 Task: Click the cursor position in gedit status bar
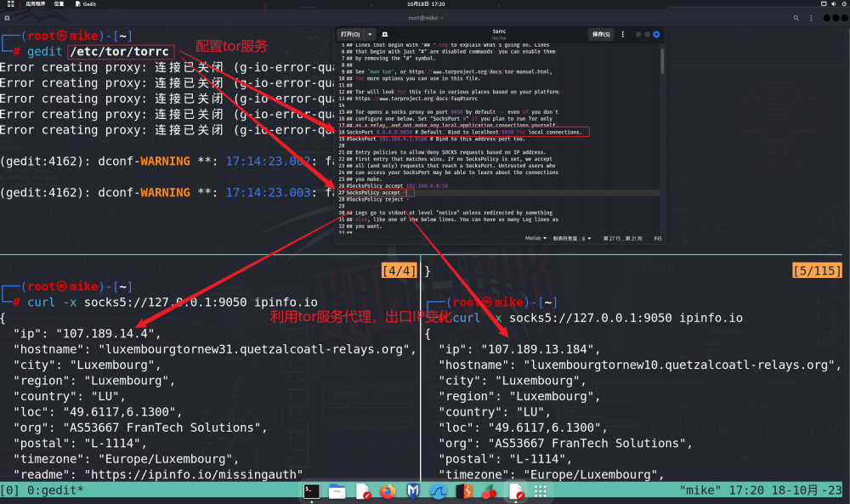pos(623,239)
